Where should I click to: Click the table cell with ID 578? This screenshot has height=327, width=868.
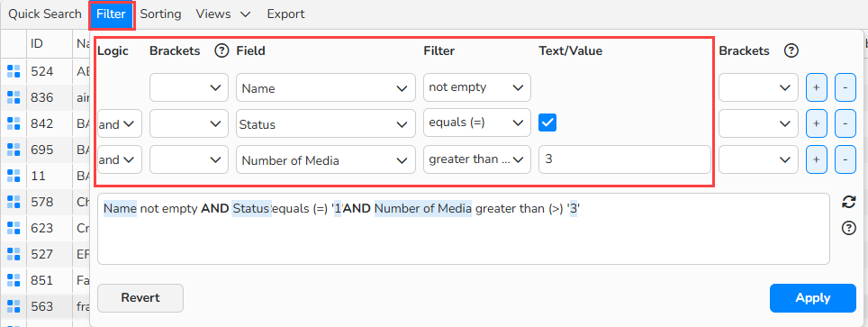50,202
